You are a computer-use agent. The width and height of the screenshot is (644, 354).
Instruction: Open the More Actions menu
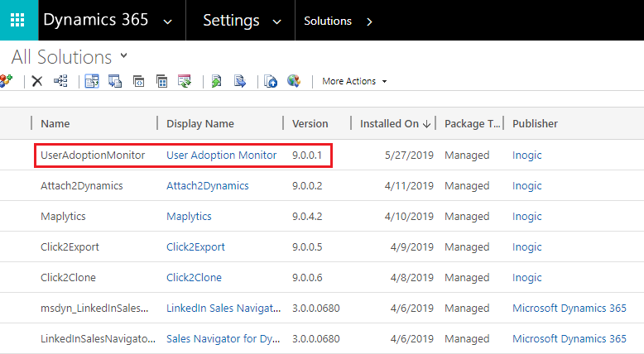[354, 81]
